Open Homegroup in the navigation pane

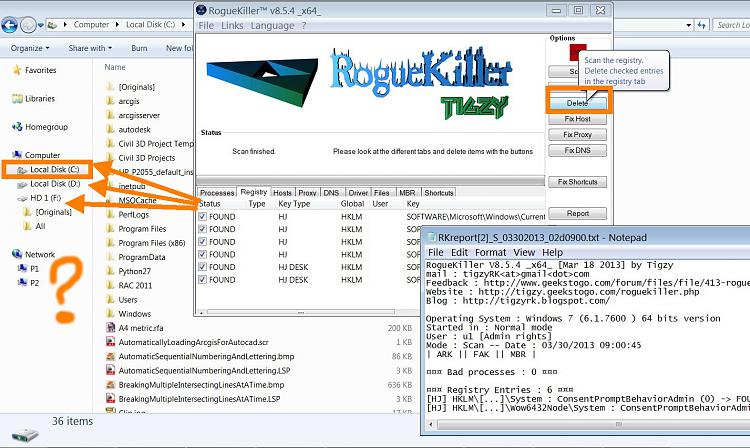pyautogui.click(x=46, y=127)
